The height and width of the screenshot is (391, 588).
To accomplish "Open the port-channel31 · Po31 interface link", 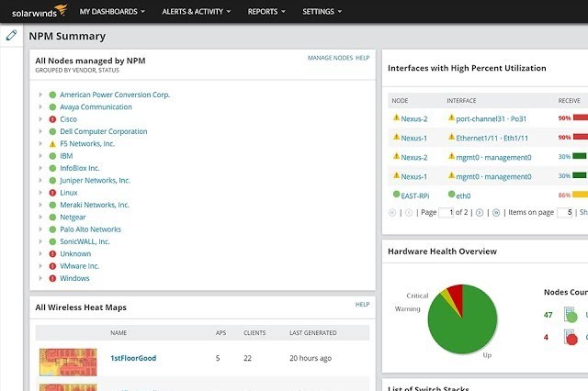I will (491, 119).
